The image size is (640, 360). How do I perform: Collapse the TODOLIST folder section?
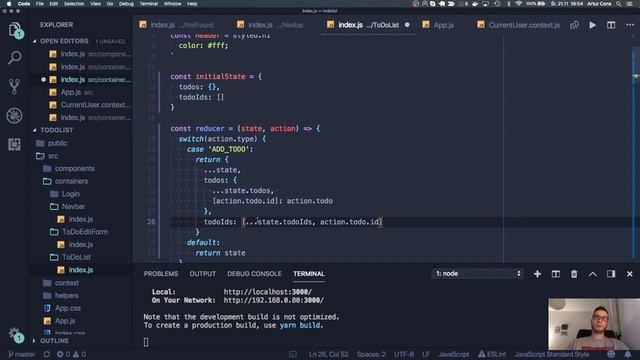pyautogui.click(x=57, y=130)
